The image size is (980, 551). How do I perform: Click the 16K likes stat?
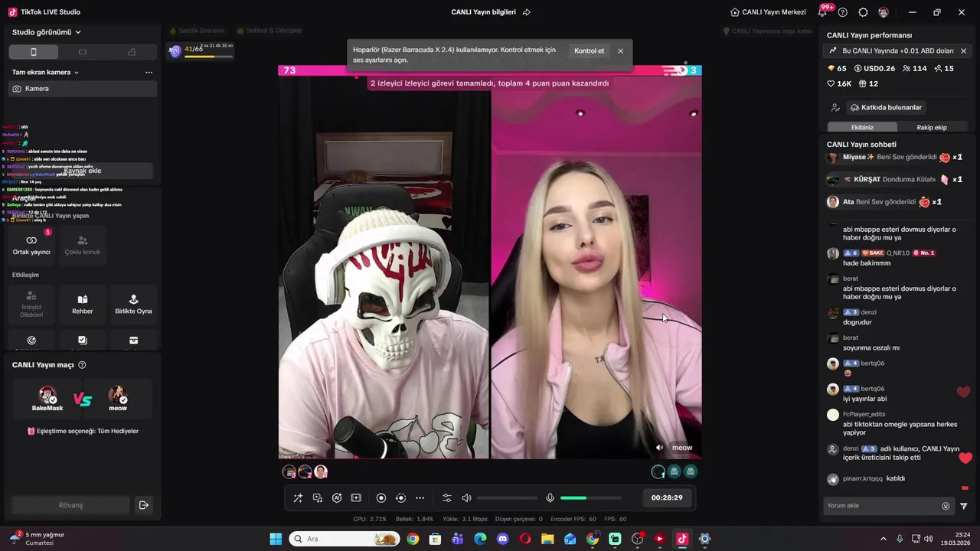[x=839, y=83]
